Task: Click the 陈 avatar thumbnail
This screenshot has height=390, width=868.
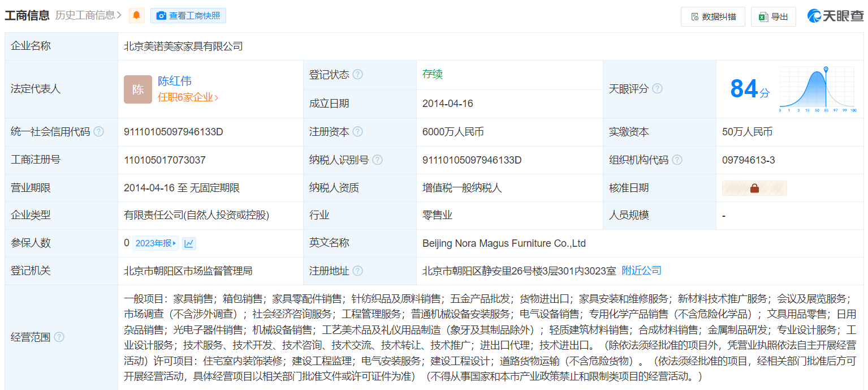Action: pyautogui.click(x=138, y=89)
